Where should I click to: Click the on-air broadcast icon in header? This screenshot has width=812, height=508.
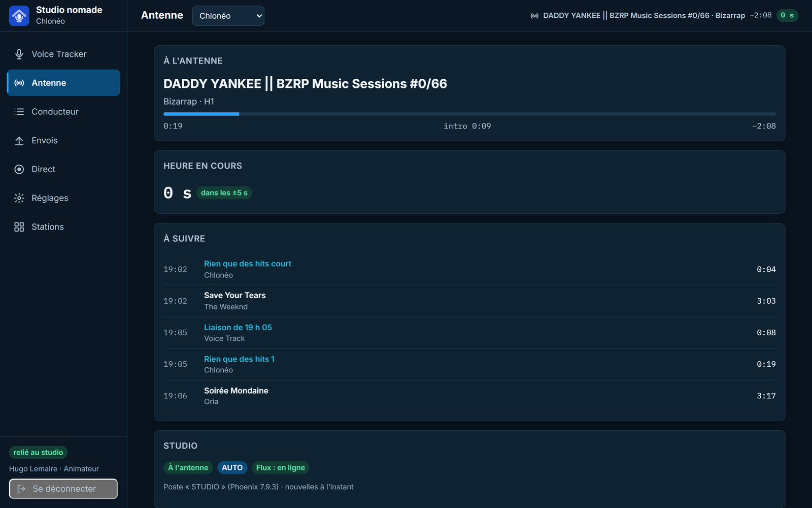[x=534, y=16]
